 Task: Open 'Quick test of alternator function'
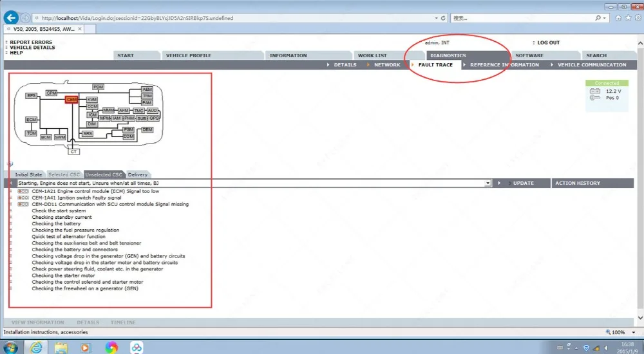(69, 237)
